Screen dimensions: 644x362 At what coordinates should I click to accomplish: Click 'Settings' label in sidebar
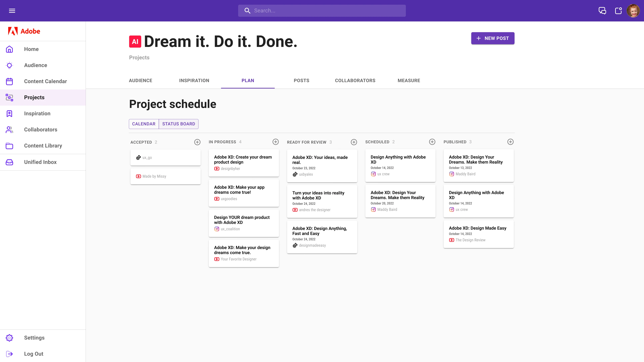[34, 338]
